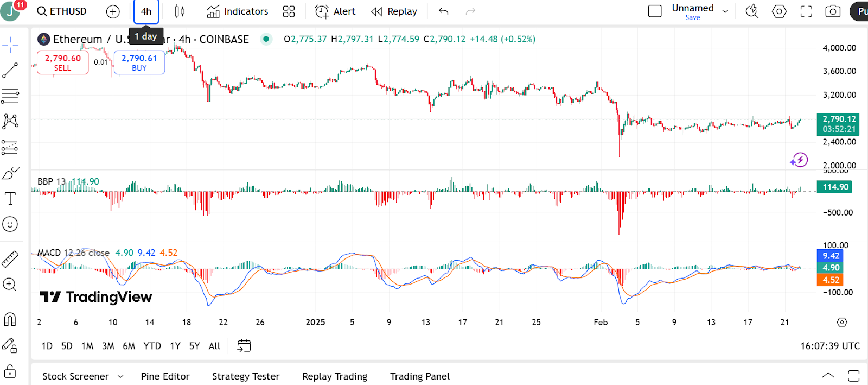
Task: Open the Fibonacci retracement tools
Action: click(10, 96)
